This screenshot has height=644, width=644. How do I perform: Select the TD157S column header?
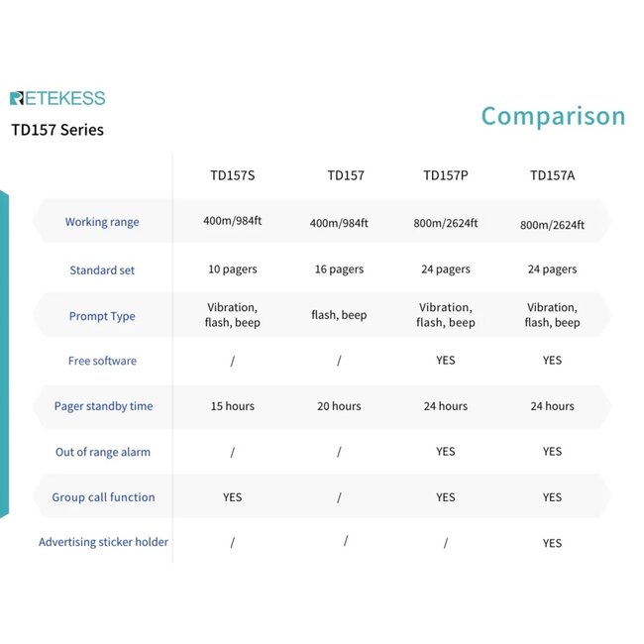232,175
